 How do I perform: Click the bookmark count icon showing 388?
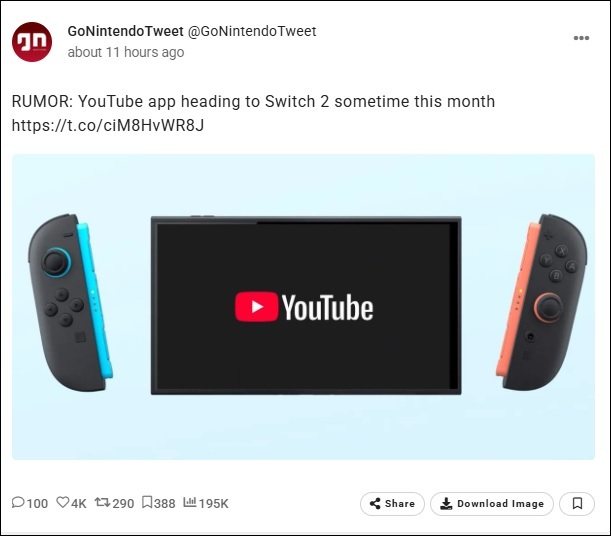[x=147, y=503]
